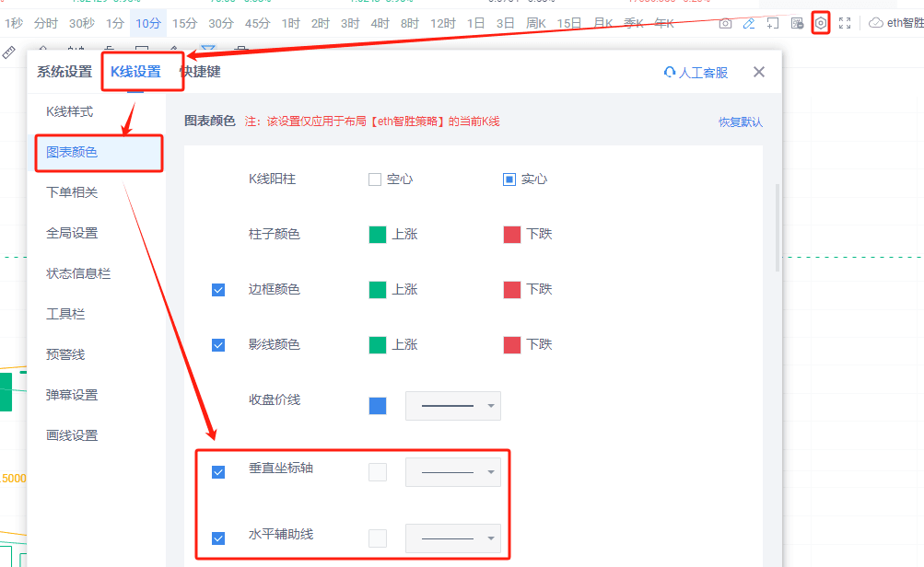Click the add-window layout icon
The height and width of the screenshot is (567, 924).
773,24
